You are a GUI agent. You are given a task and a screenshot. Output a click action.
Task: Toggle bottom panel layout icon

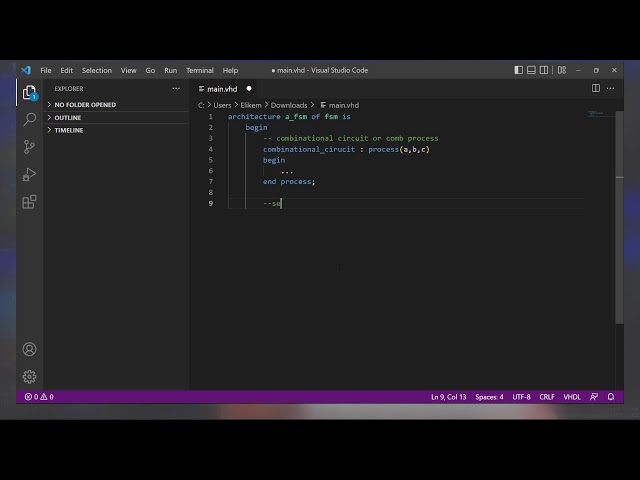(531, 70)
